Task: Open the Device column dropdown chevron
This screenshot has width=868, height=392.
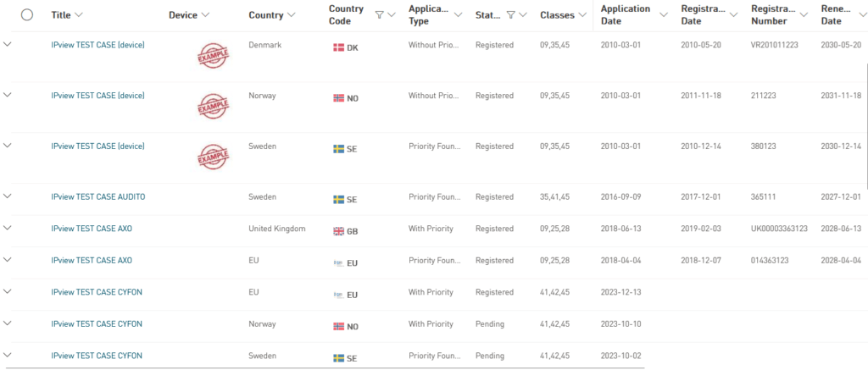Action: [205, 15]
